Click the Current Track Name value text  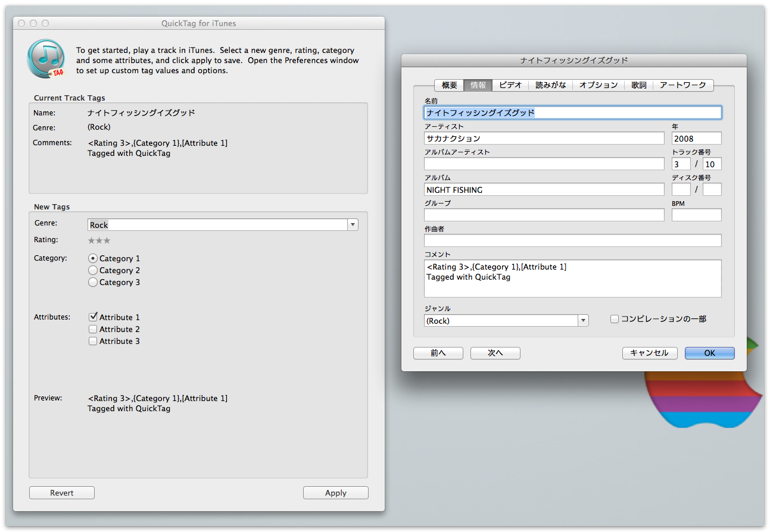tap(141, 113)
